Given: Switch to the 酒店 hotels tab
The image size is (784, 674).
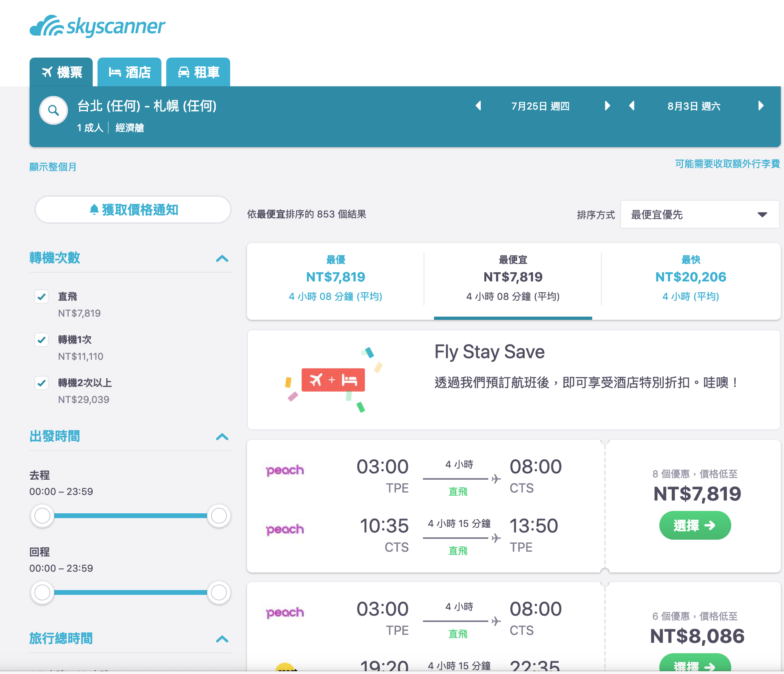Looking at the screenshot, I should tap(129, 72).
